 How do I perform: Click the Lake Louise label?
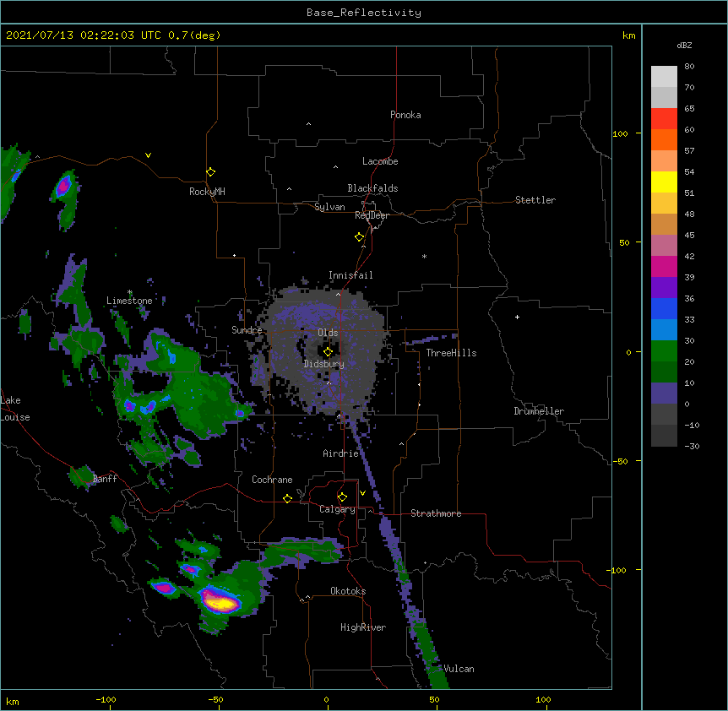click(x=15, y=409)
